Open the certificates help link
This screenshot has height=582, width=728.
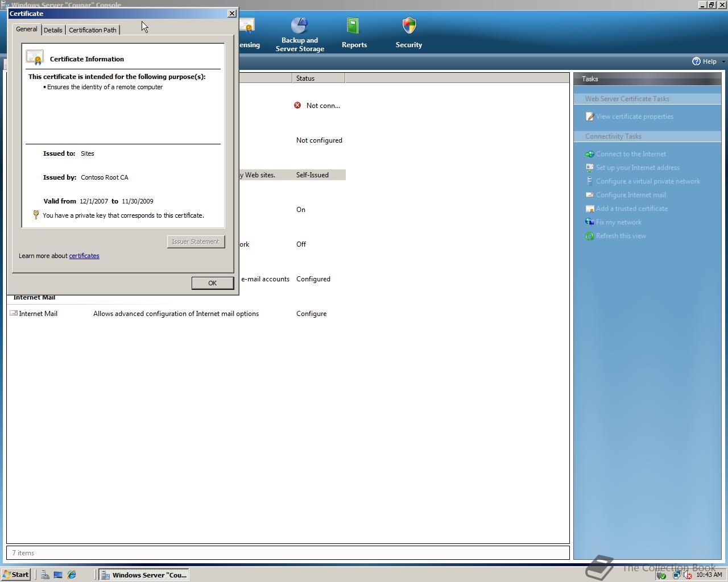(84, 256)
